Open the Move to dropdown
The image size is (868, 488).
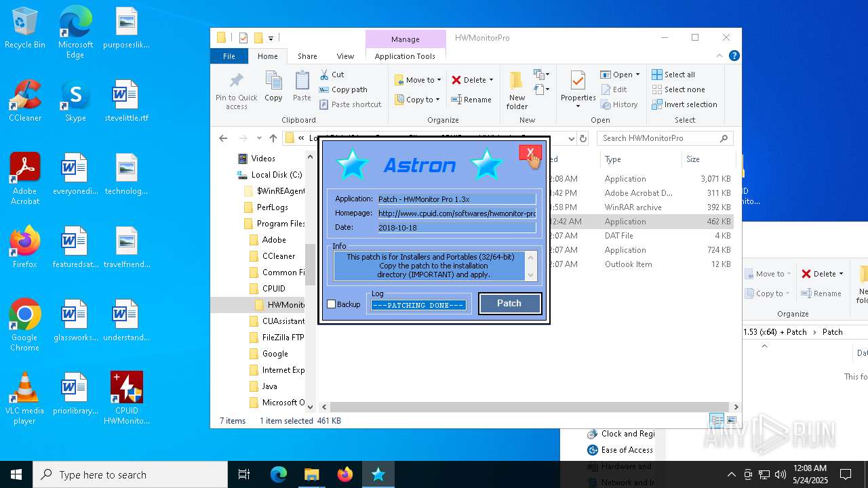pos(418,80)
